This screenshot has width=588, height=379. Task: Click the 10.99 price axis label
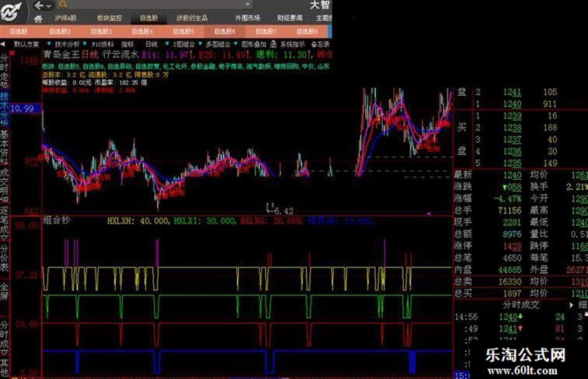[25, 109]
